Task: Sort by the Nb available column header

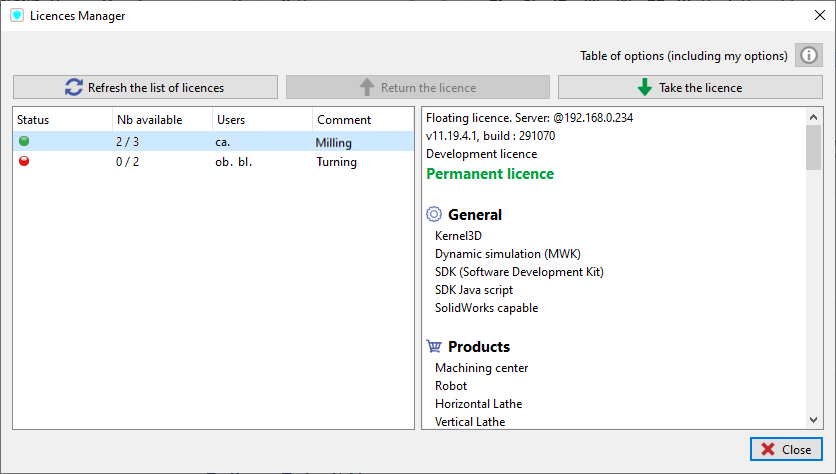Action: (x=160, y=120)
